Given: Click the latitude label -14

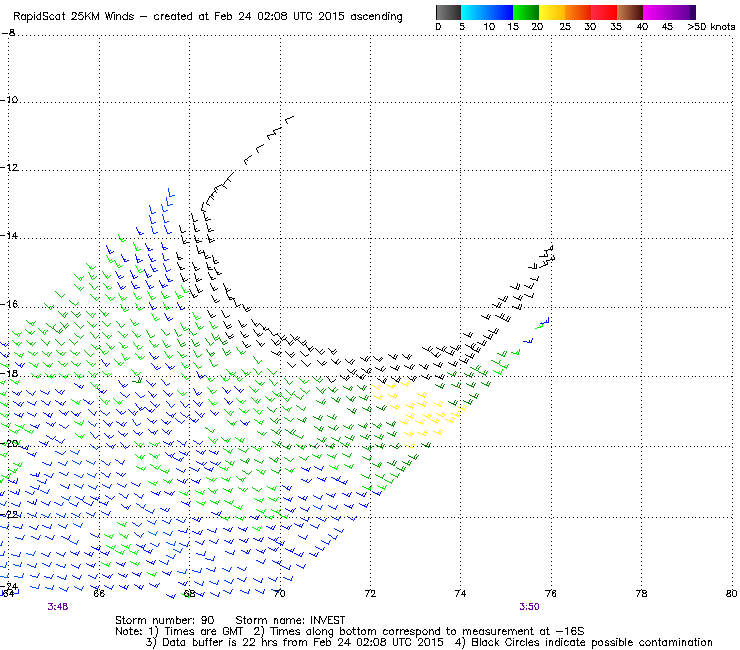Looking at the screenshot, I should point(9,236).
